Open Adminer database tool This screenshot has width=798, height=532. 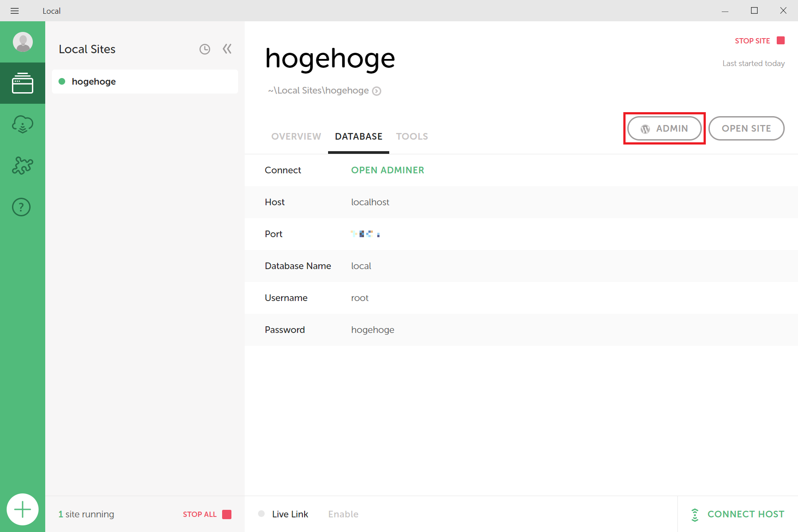click(x=387, y=170)
